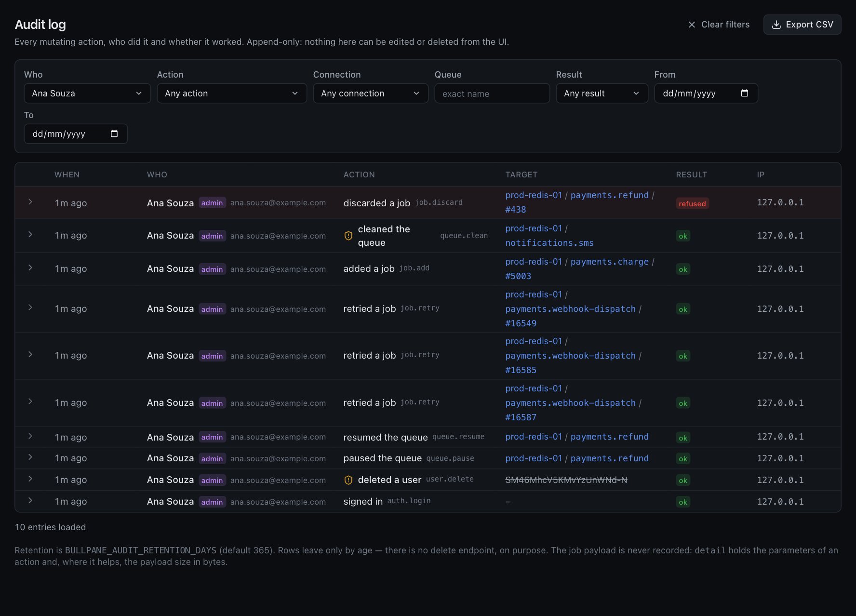The width and height of the screenshot is (856, 616).
Task: Expand the retried job #16585 row
Action: point(30,355)
